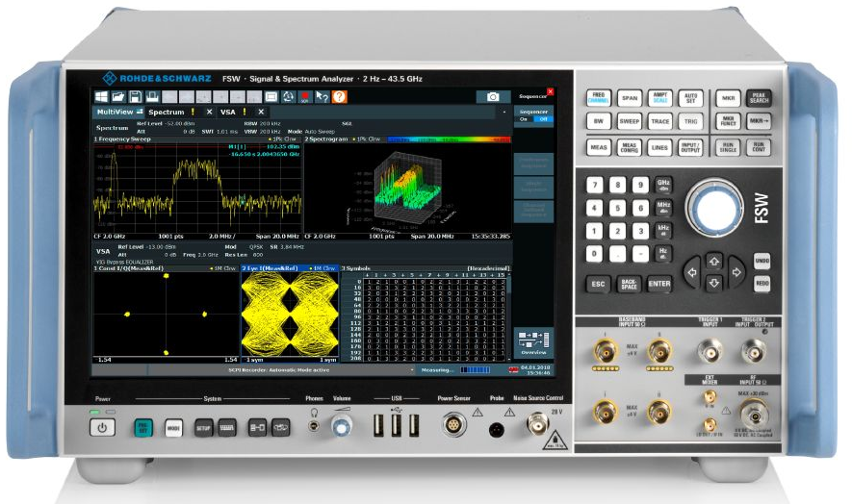Set the Sequencer toggle to Off
This screenshot has width=852, height=504.
pyautogui.click(x=543, y=120)
